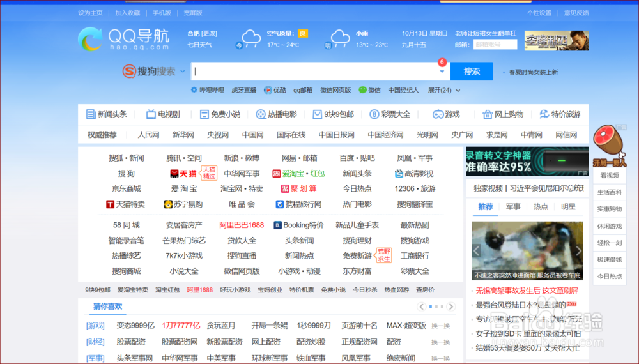Click the 网上购物 shopping basket icon

[x=488, y=114]
